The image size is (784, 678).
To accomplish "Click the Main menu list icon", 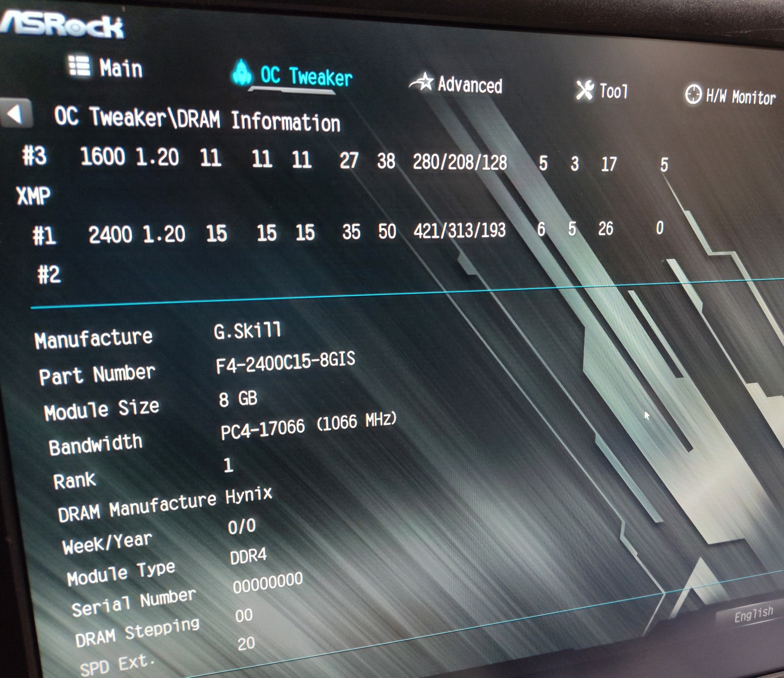I will [79, 66].
